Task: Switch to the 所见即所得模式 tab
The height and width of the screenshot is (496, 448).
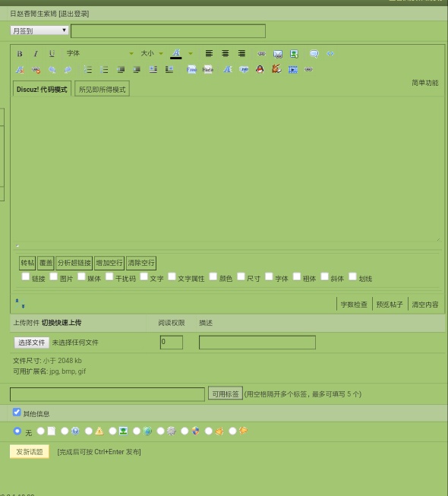Action: 102,90
